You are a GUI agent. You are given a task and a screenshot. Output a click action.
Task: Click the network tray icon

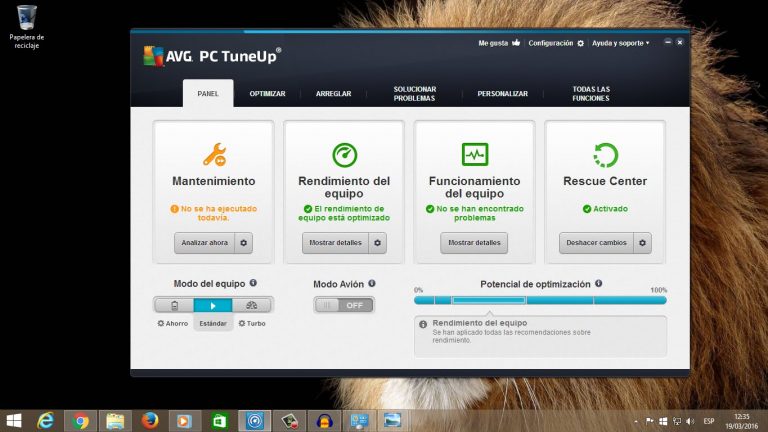click(677, 421)
